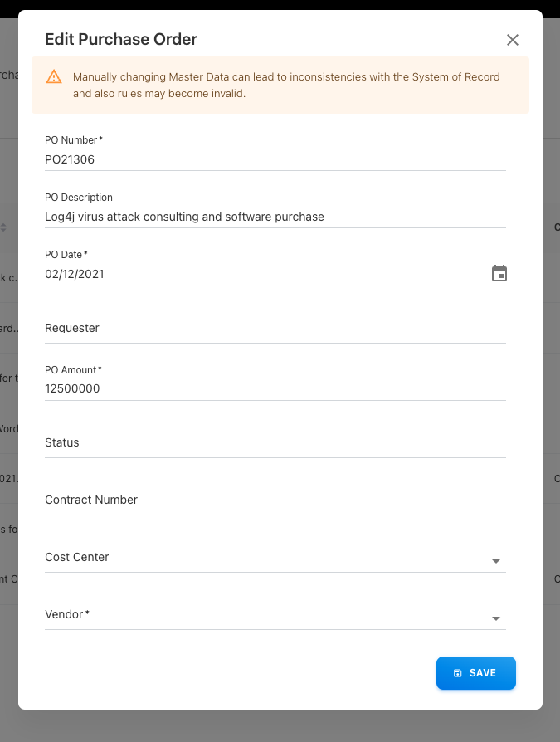Click into the Contract Number field

(x=274, y=500)
